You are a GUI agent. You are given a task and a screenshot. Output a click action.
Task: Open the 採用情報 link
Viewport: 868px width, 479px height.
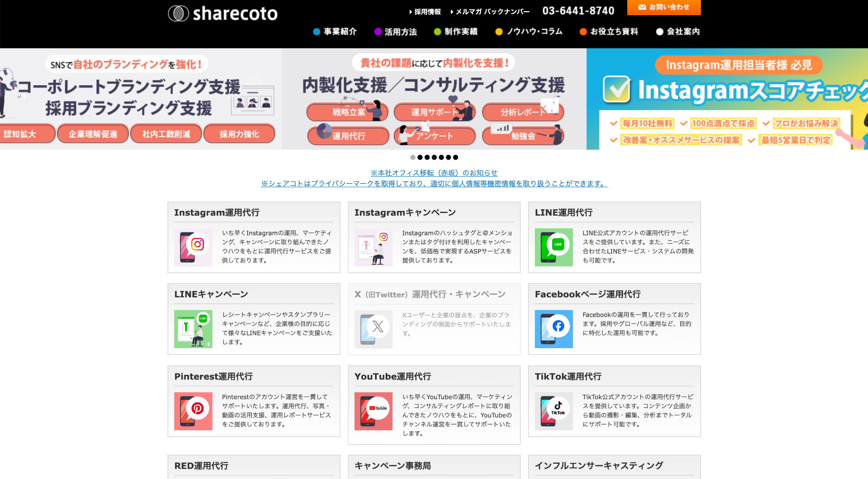pos(425,12)
